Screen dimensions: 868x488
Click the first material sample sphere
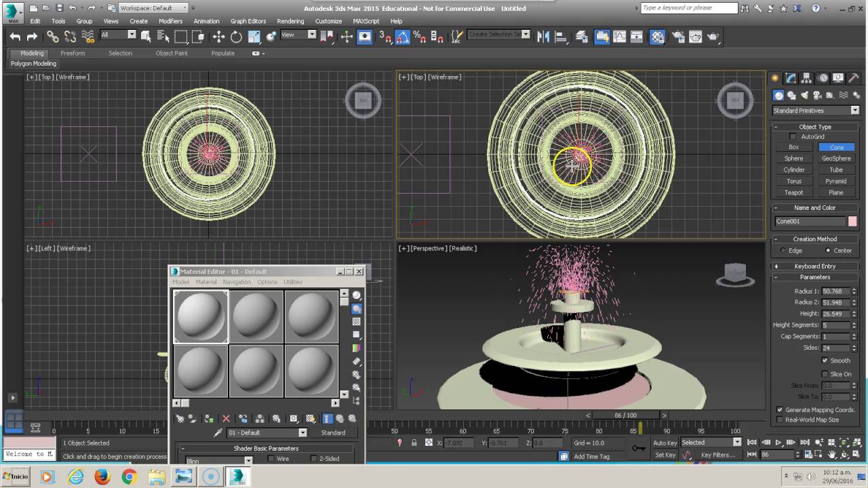pyautogui.click(x=201, y=317)
